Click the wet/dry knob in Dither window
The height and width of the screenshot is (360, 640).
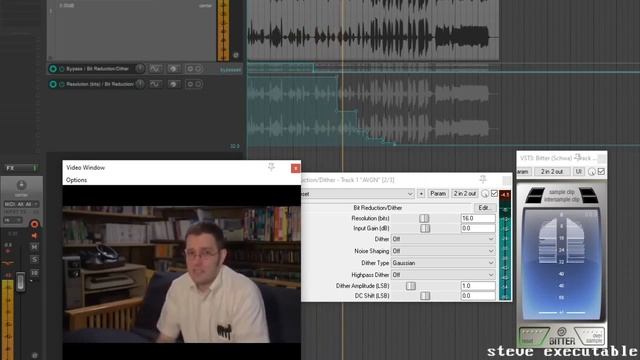coord(485,194)
